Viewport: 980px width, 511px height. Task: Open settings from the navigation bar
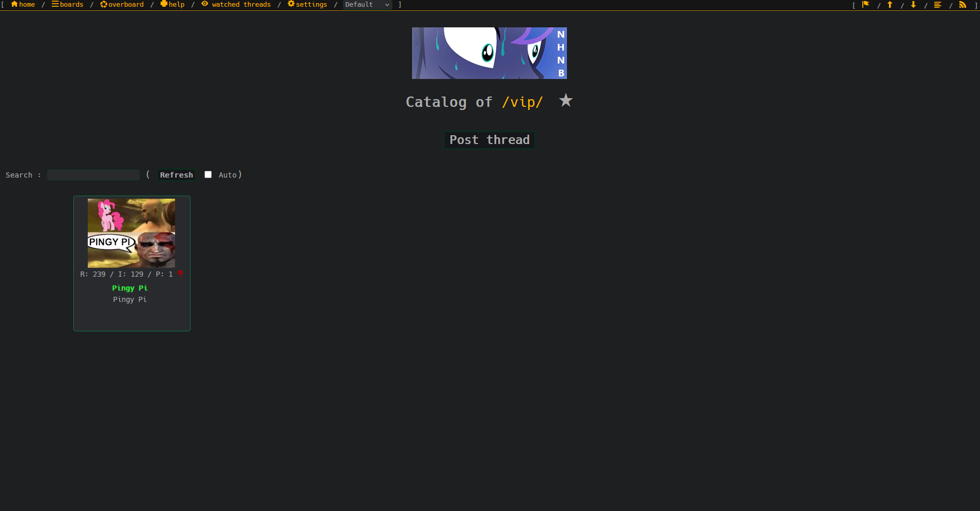307,5
